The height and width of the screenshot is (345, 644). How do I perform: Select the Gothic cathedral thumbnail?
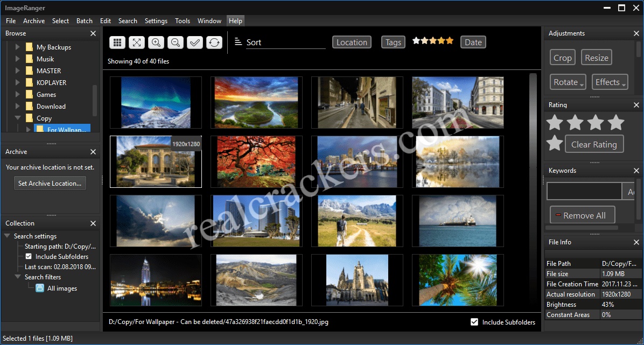358,280
